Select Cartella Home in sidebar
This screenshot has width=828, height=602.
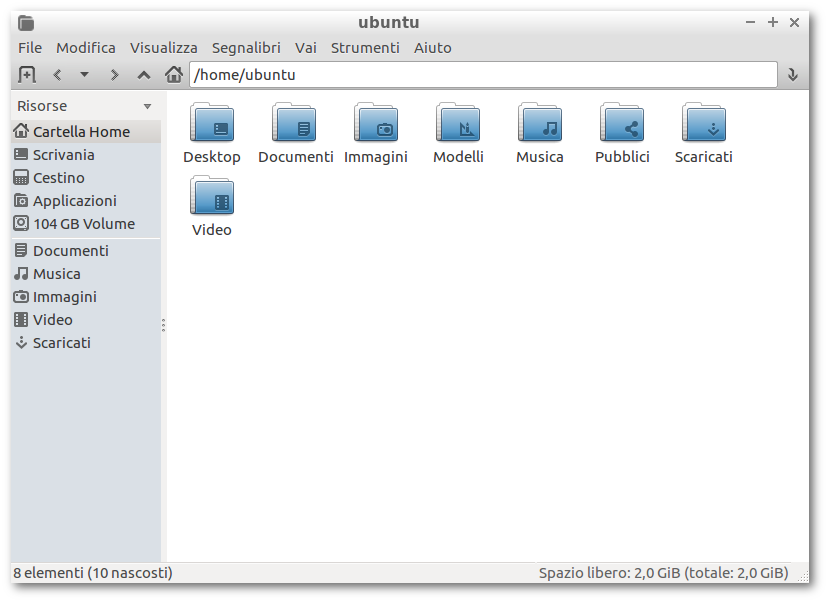(x=86, y=131)
